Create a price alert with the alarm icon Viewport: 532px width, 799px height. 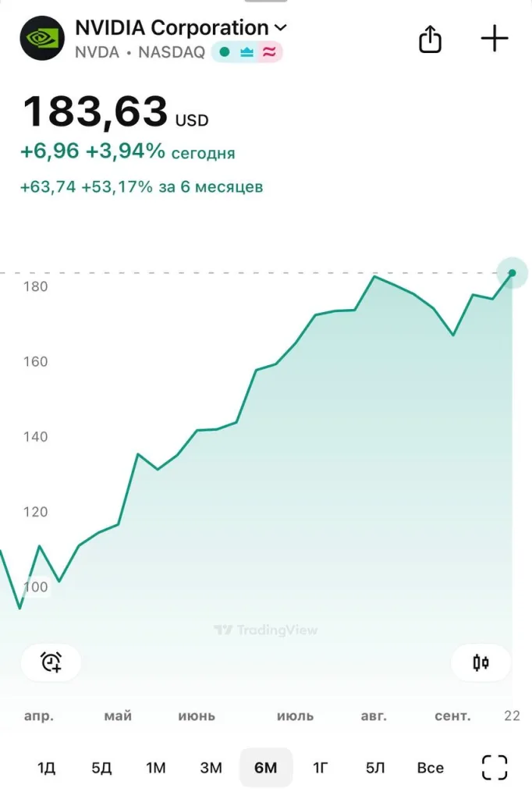point(51,662)
